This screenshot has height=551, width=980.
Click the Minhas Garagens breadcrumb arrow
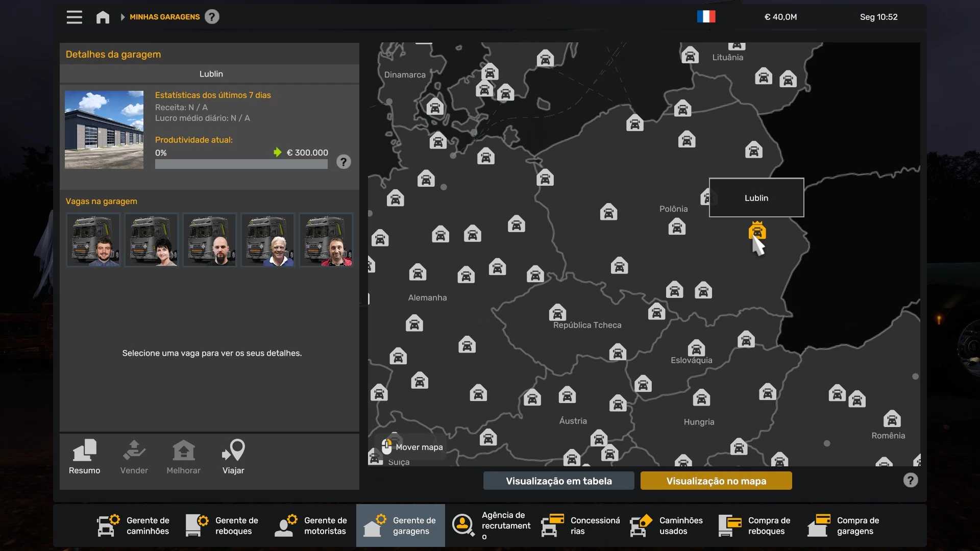122,17
